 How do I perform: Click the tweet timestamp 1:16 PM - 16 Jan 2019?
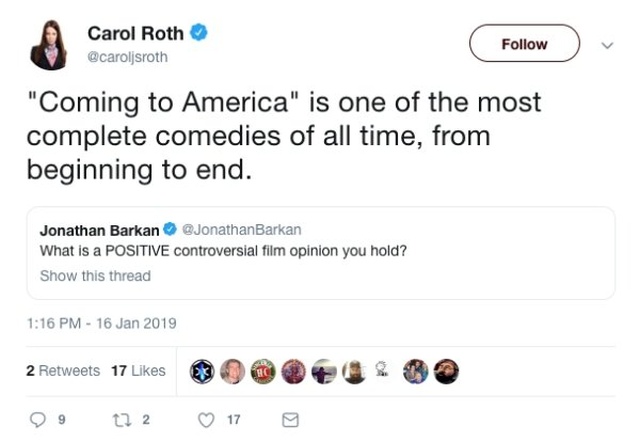101,323
